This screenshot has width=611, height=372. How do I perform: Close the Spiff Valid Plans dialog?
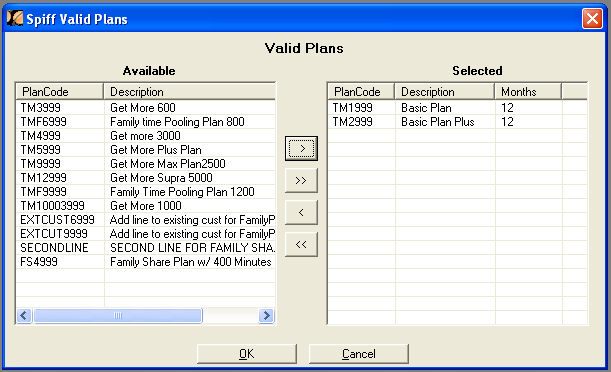(x=592, y=18)
